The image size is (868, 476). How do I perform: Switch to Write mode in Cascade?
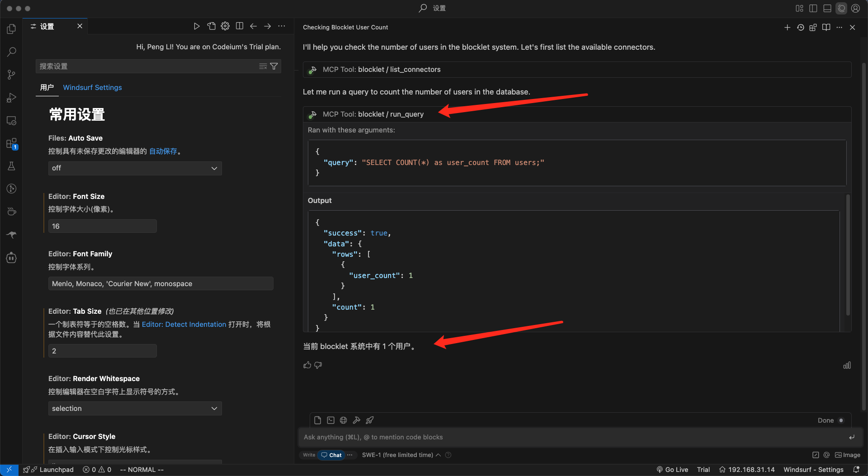tap(309, 455)
